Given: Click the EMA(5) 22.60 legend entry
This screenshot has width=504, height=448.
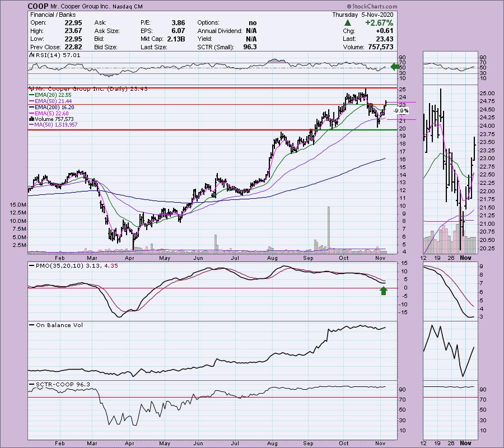Looking at the screenshot, I should (x=49, y=114).
